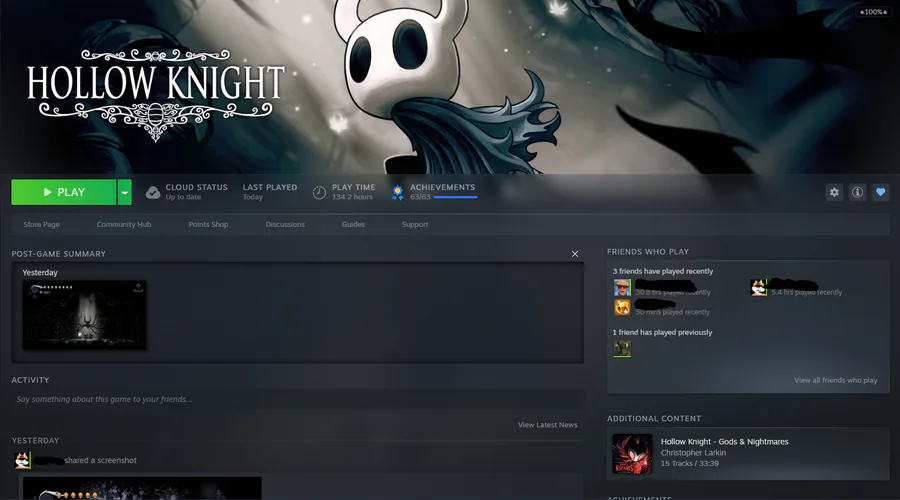Open the shared screenshot in activity feed

(x=142, y=488)
